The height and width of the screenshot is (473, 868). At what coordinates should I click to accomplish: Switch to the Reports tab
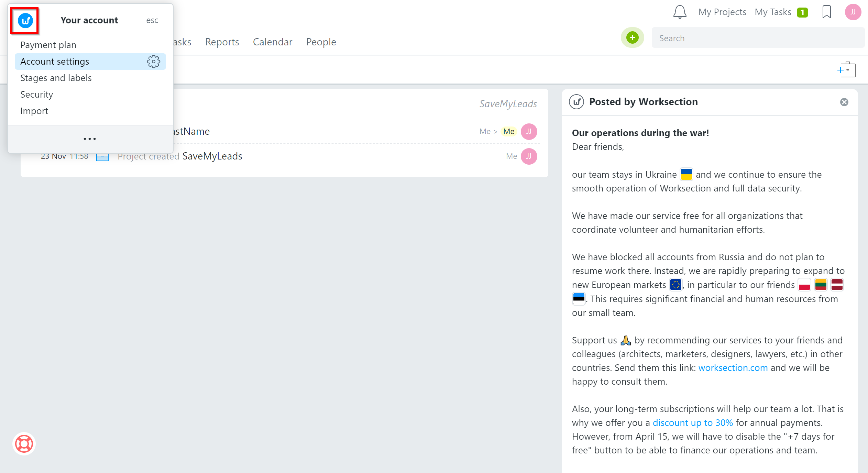coord(222,42)
